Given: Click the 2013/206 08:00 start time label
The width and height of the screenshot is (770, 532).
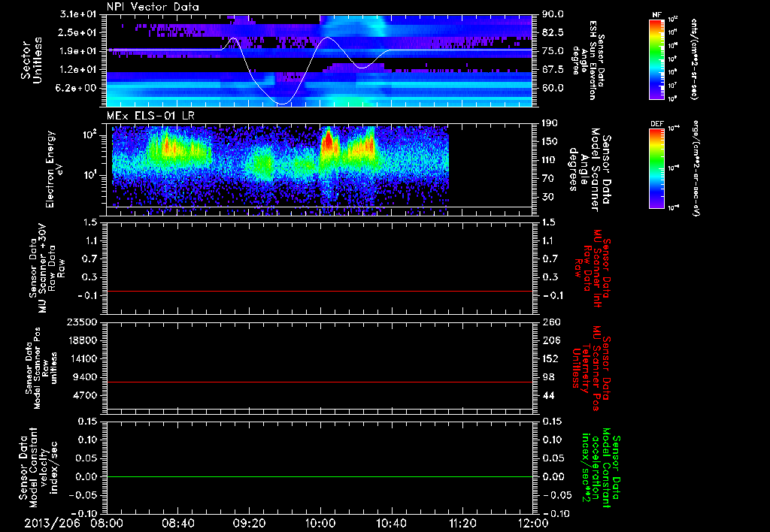Looking at the screenshot, I should pos(74,523).
